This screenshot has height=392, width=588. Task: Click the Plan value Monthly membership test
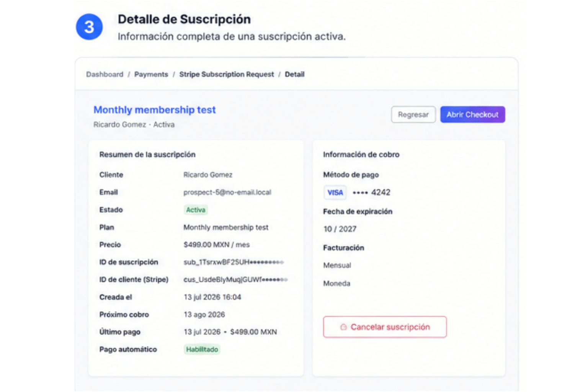226,227
